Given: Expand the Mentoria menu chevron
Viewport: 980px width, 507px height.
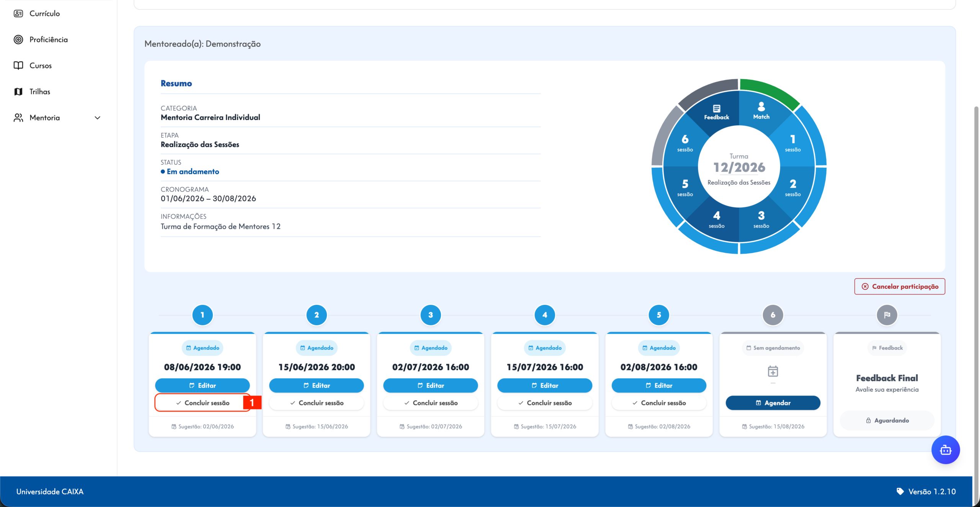Looking at the screenshot, I should coord(98,118).
